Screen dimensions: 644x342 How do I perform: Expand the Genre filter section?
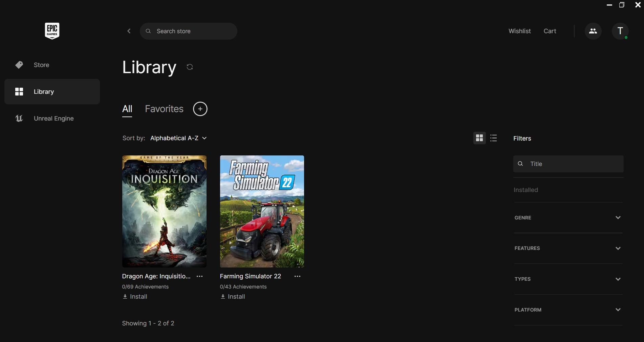pyautogui.click(x=568, y=218)
